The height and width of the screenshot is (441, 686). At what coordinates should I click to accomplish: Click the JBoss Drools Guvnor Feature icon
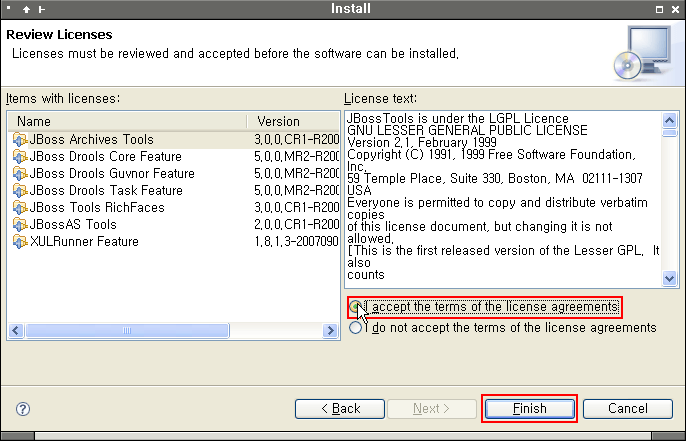click(20, 174)
